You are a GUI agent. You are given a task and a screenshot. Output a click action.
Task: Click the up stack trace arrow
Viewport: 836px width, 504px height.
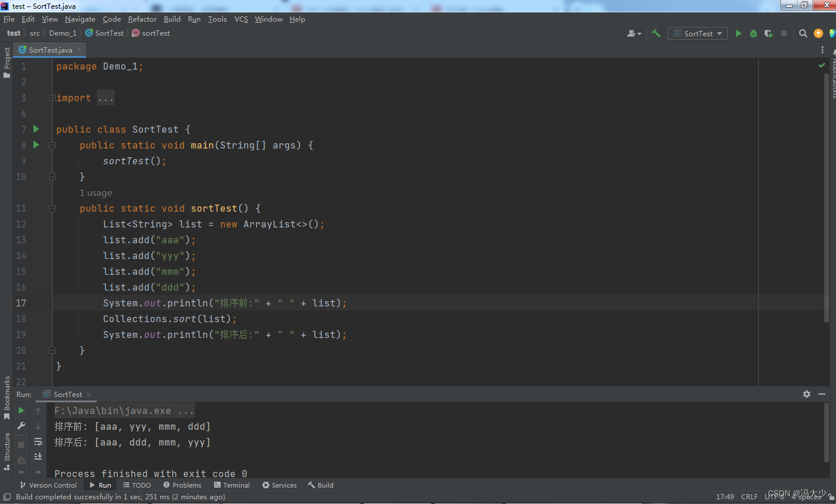coord(38,410)
